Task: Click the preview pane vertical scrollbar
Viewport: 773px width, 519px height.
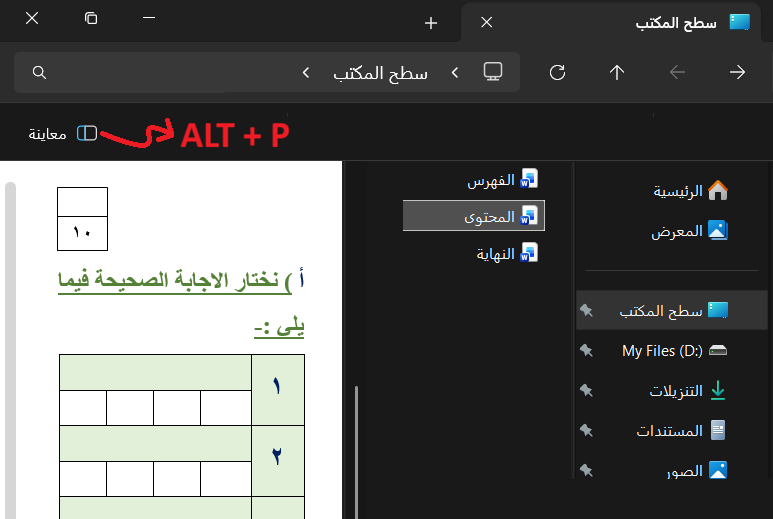Action: tap(10, 350)
